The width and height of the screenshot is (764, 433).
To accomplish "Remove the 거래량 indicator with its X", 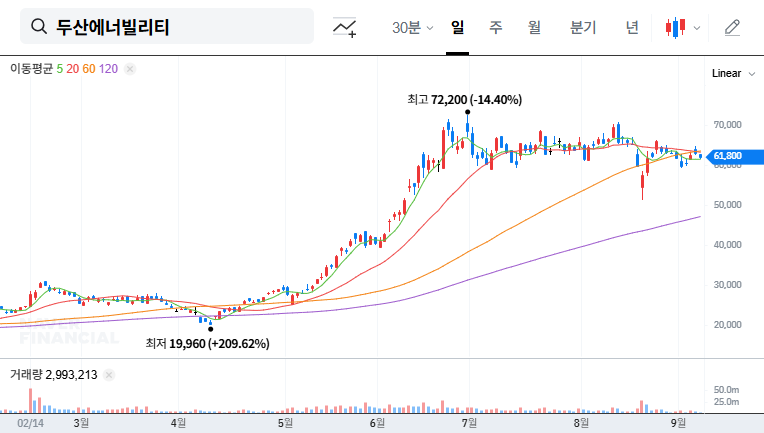I will coord(109,375).
